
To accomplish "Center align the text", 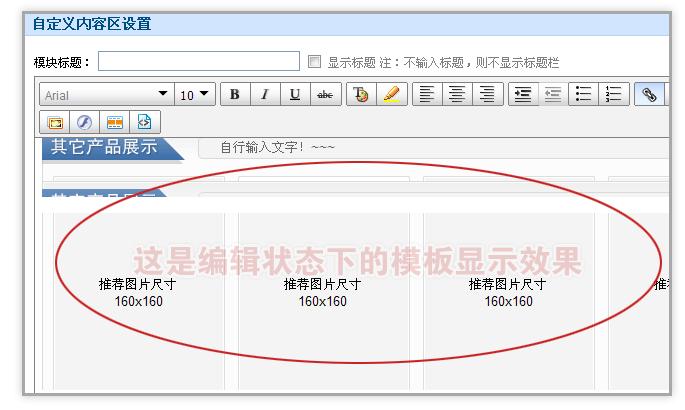I will (457, 95).
